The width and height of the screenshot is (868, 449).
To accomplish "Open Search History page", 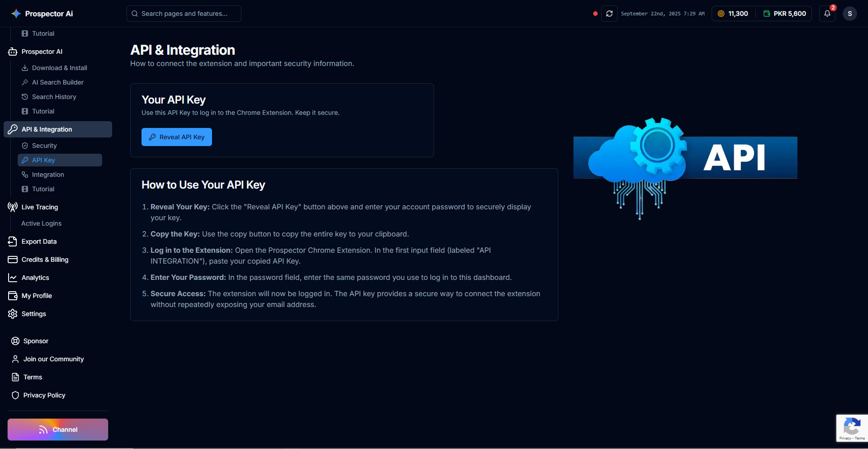I will (x=54, y=97).
